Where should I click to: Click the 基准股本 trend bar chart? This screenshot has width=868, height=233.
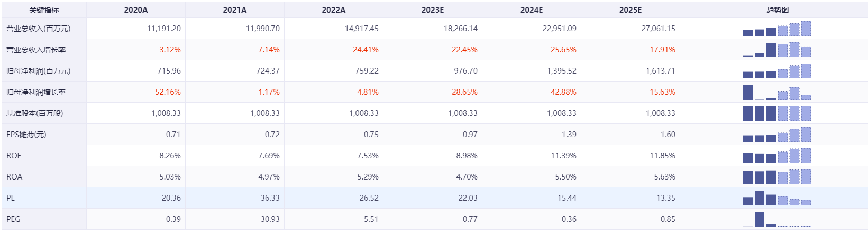[x=776, y=113]
